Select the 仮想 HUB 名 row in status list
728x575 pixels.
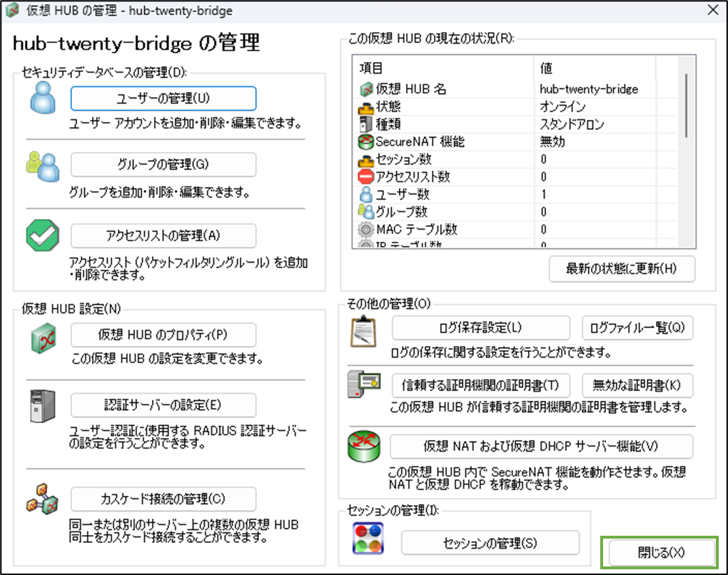point(464,88)
